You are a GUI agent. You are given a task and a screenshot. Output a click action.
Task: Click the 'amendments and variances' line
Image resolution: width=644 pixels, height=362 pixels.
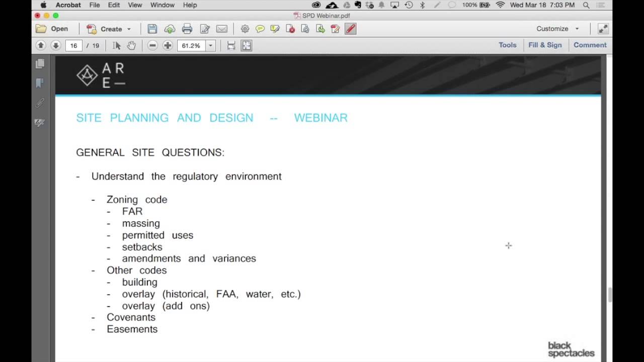189,258
